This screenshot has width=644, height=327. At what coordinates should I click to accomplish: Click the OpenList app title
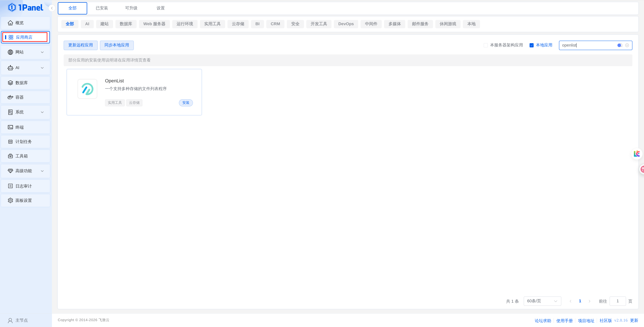(x=114, y=81)
